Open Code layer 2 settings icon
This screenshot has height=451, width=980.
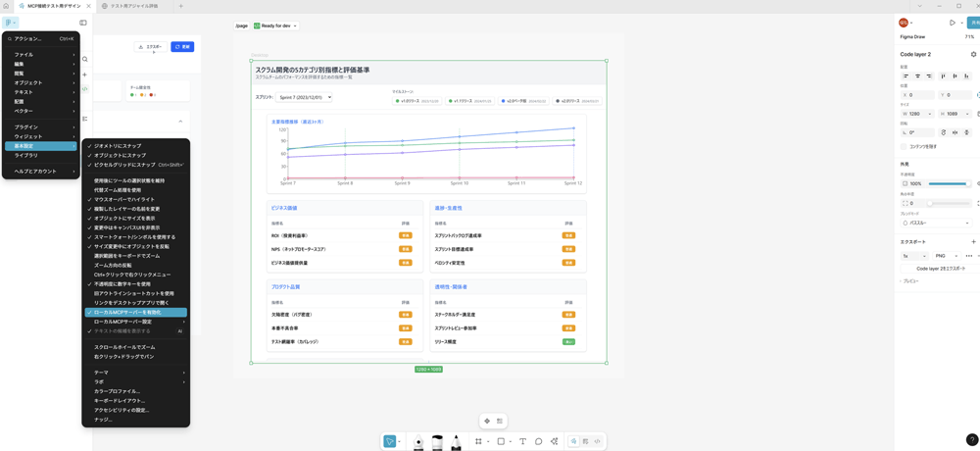[973, 55]
